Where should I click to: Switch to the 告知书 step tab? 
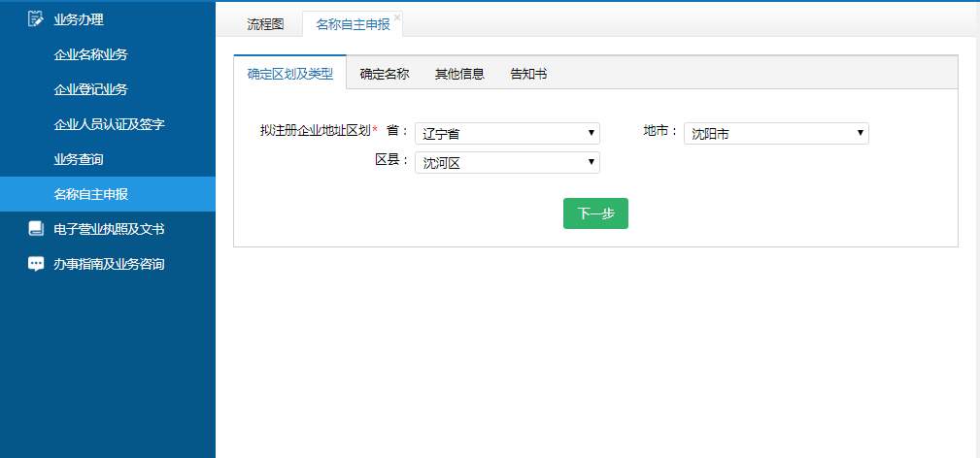tap(528, 74)
